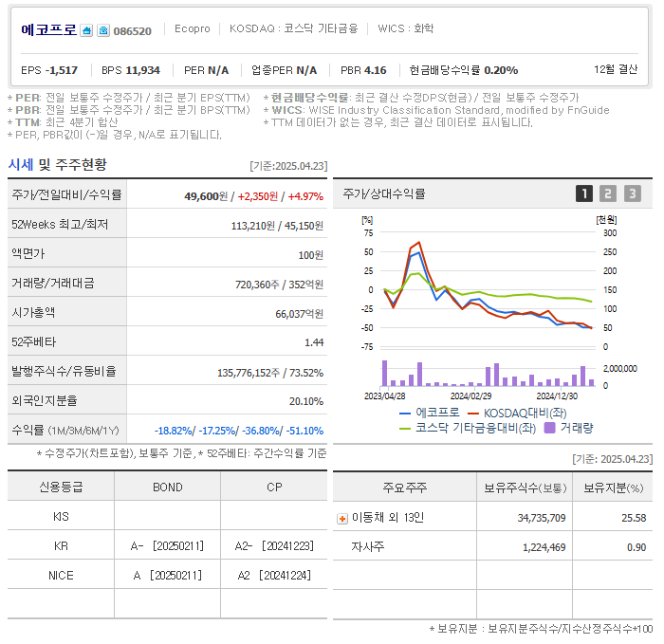Select the KR bond rating A- [20250211]

tap(167, 546)
